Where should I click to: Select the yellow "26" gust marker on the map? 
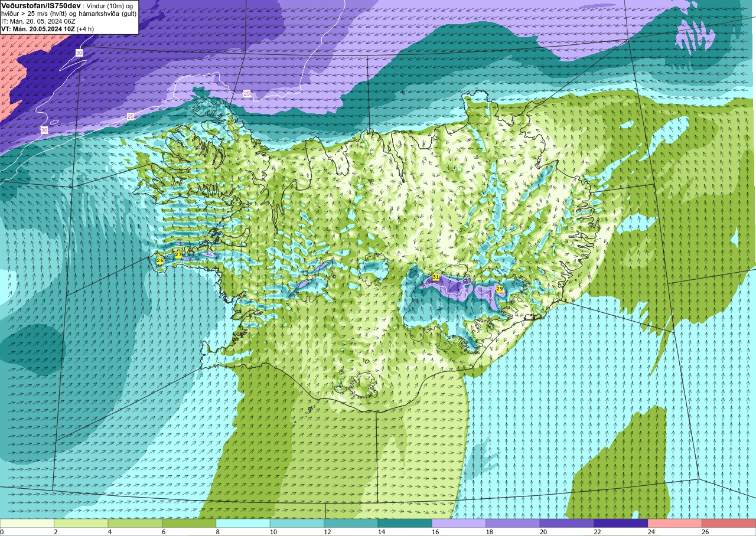tap(159, 260)
